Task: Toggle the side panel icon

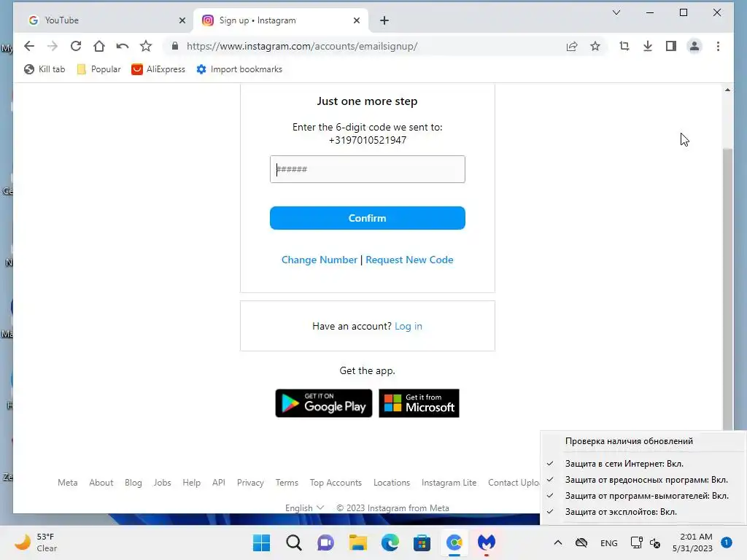Action: [671, 46]
